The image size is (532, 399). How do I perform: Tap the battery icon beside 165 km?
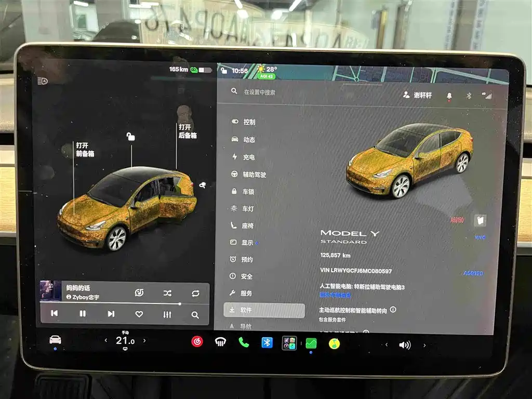click(x=202, y=70)
